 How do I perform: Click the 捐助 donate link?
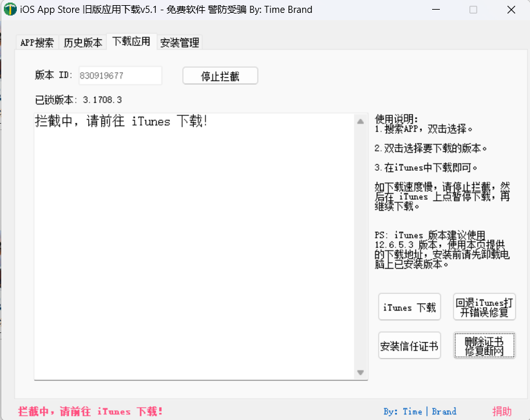pyautogui.click(x=502, y=412)
